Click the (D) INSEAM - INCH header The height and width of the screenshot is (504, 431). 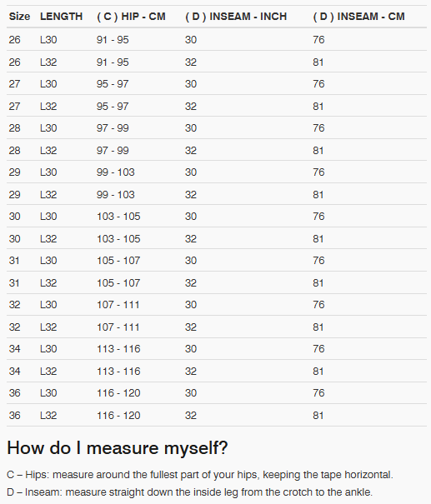tap(236, 17)
